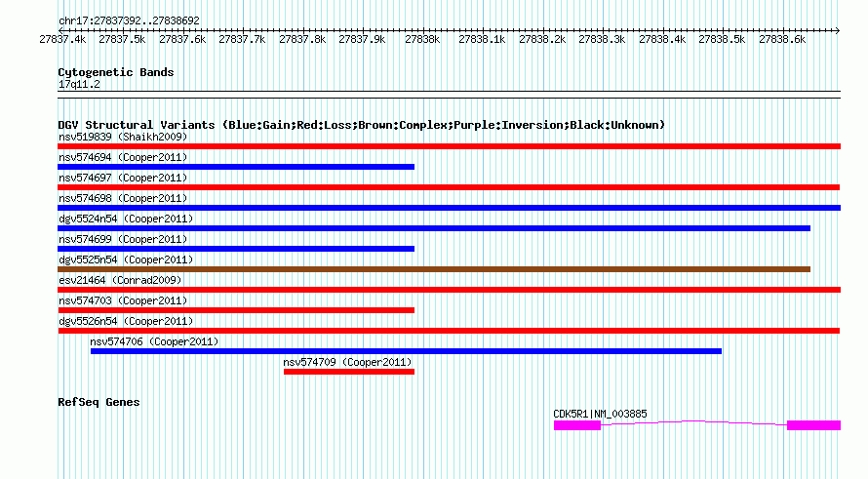868x479 pixels.
Task: Click the CDK5R1 intron connector line
Action: pos(694,423)
